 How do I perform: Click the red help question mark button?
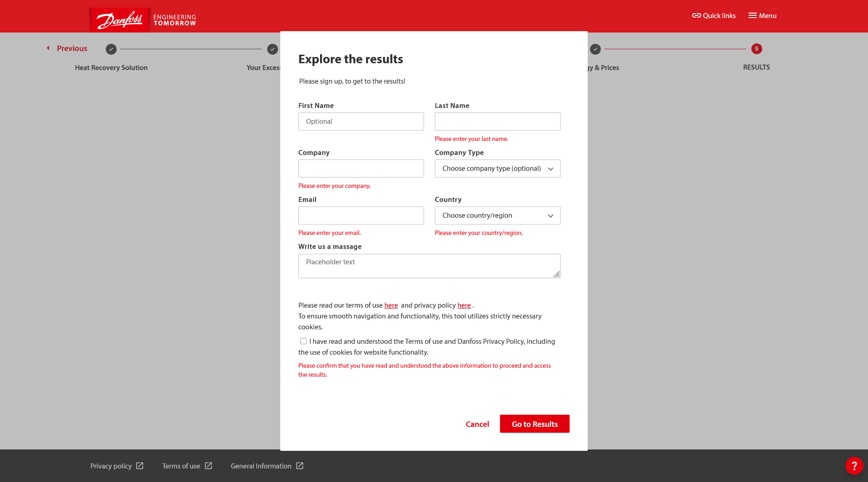coord(854,466)
